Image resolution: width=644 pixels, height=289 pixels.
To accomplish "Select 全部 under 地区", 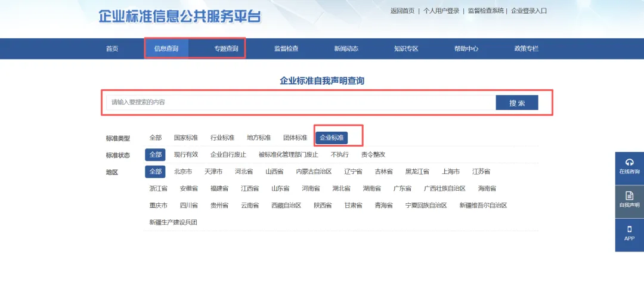I will pos(155,172).
